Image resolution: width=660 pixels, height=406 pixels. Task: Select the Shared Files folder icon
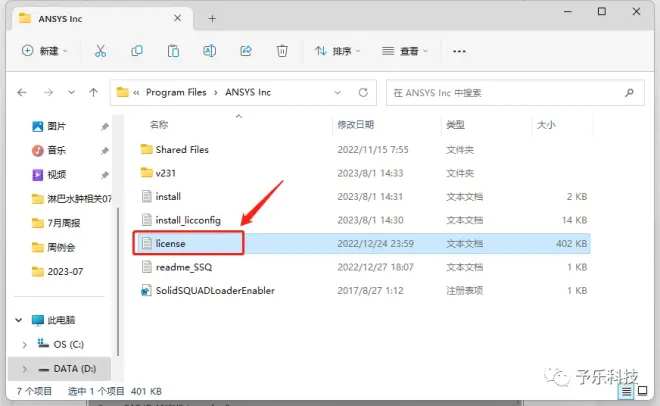click(x=146, y=149)
